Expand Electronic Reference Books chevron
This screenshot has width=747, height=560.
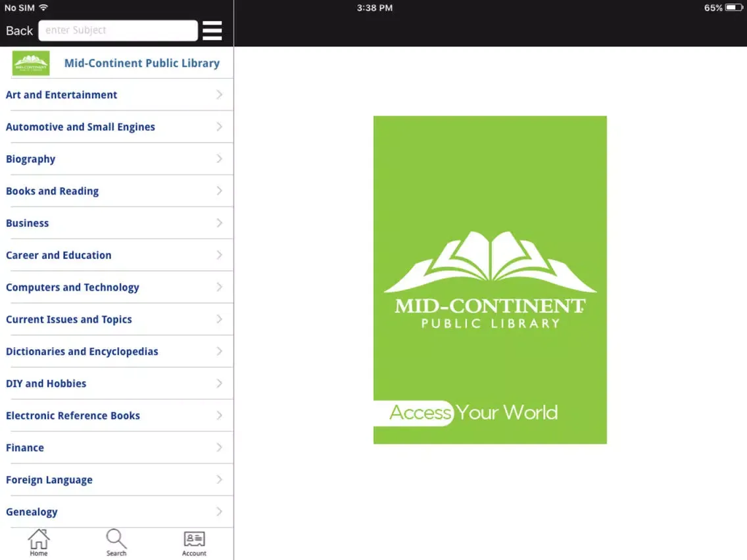tap(219, 415)
